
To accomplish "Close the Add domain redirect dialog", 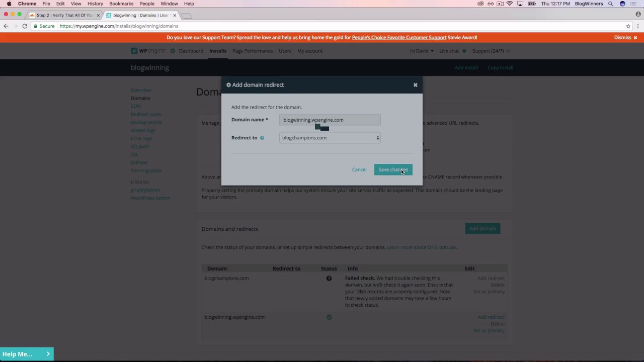I will pyautogui.click(x=415, y=85).
